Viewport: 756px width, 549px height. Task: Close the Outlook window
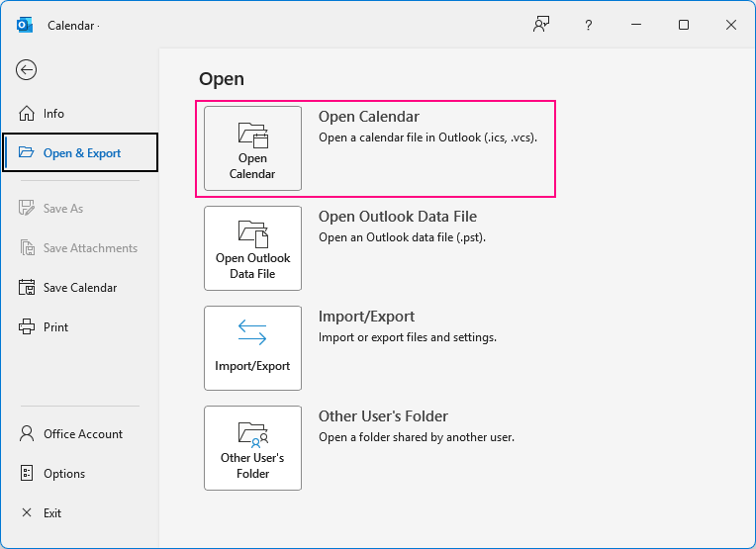click(x=731, y=25)
